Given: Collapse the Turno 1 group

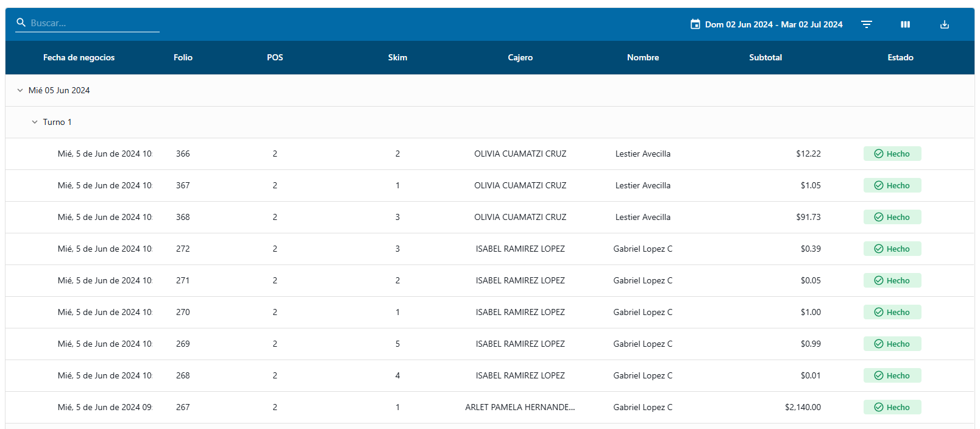Looking at the screenshot, I should point(35,122).
